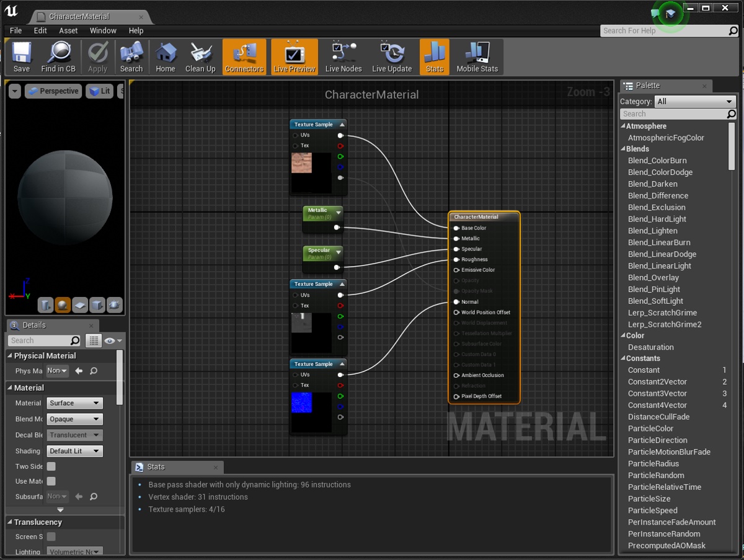Toggle Live Nodes in toolbar
This screenshot has width=744, height=560.
pyautogui.click(x=343, y=57)
